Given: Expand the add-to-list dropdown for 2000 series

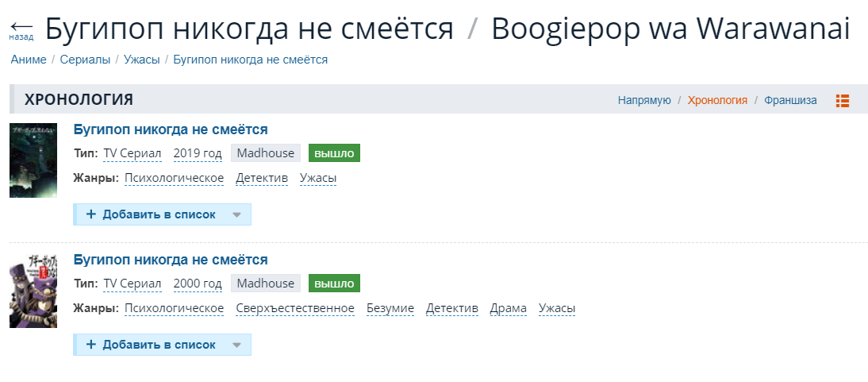Looking at the screenshot, I should click(236, 345).
